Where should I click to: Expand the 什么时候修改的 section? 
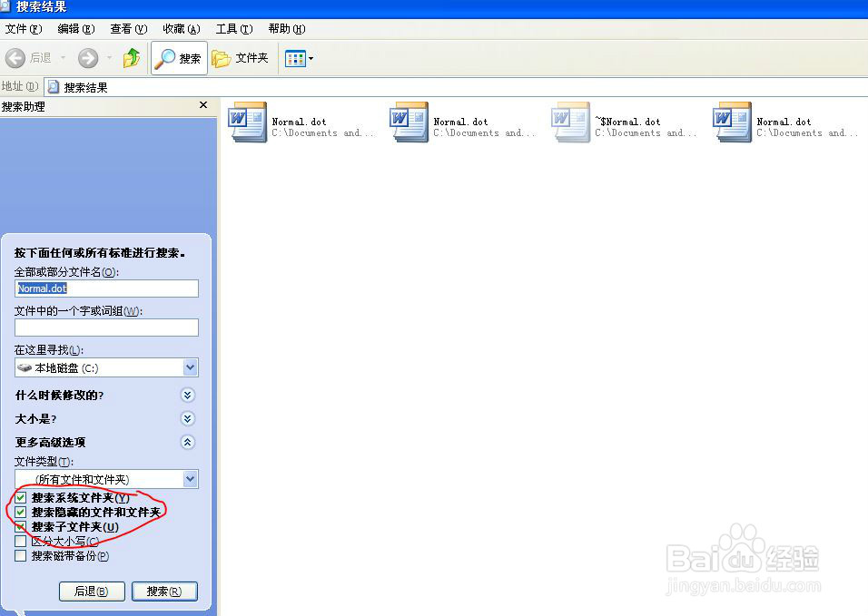click(188, 395)
